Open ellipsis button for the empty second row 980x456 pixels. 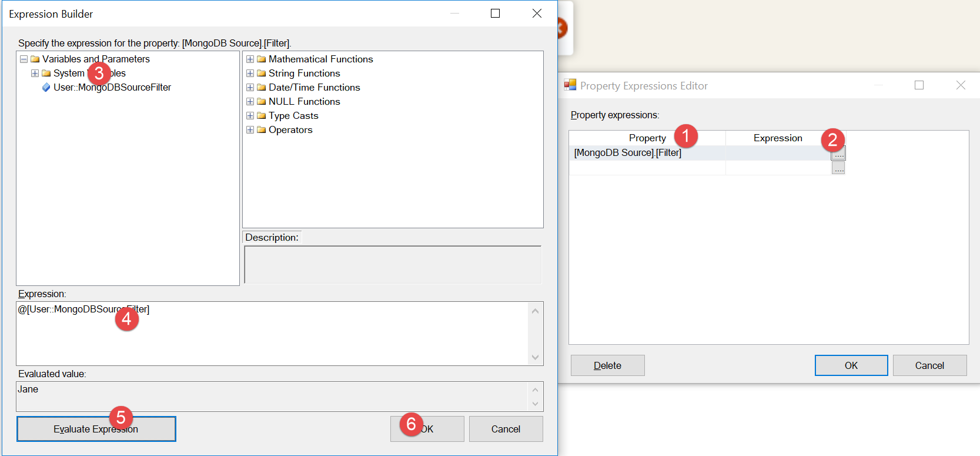(x=838, y=168)
